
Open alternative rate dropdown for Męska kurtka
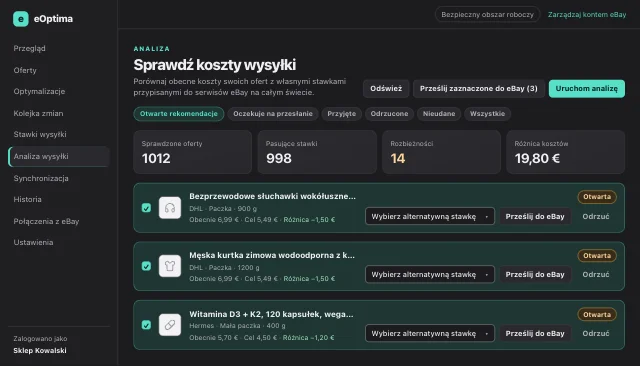(x=430, y=275)
